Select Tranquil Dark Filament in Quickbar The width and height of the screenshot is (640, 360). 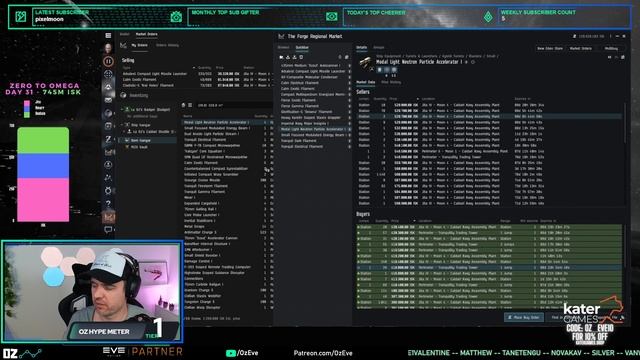[300, 141]
